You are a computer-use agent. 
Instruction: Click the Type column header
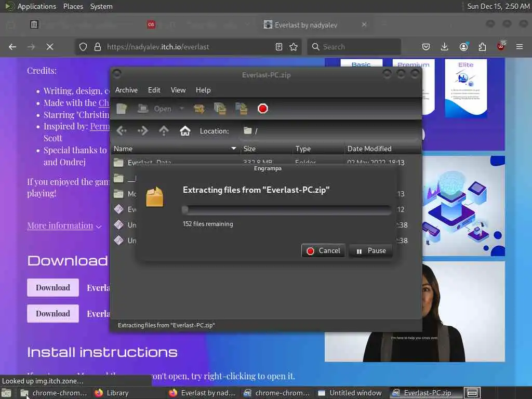click(318, 149)
